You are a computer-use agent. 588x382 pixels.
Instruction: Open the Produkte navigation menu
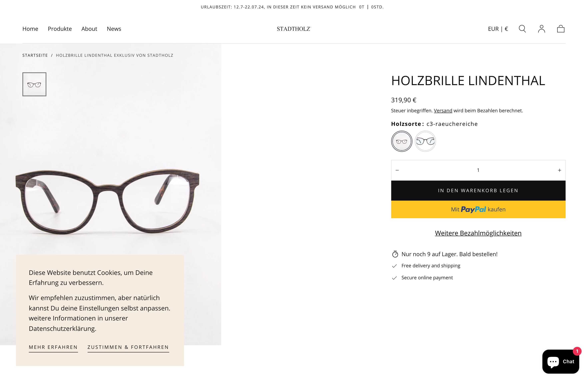click(x=60, y=29)
